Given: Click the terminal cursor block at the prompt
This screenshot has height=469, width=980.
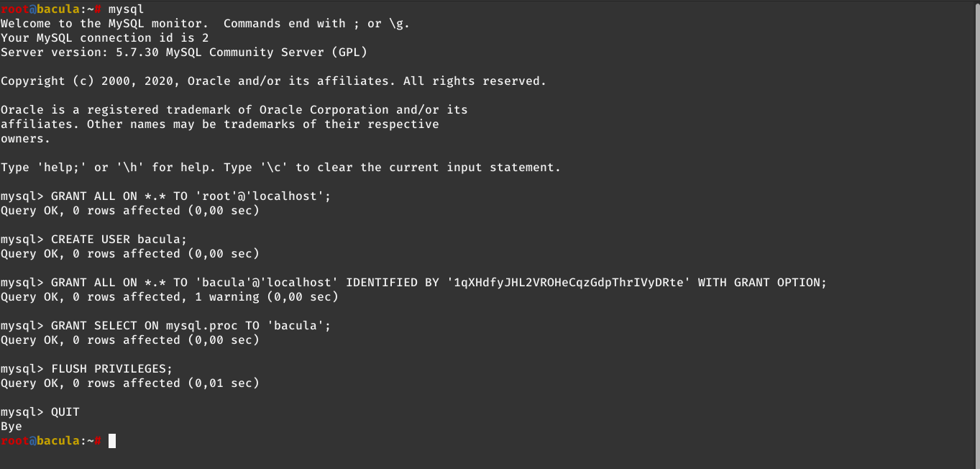Looking at the screenshot, I should (x=112, y=441).
